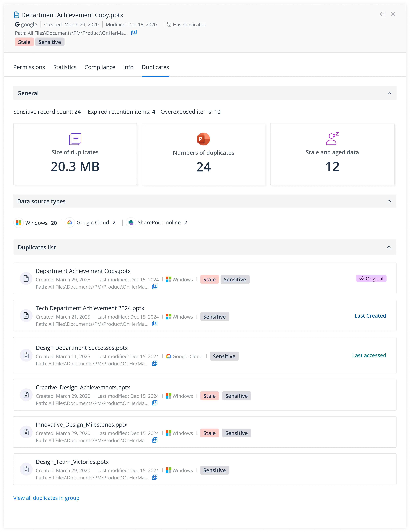Viewport: 410px width, 532px height.
Task: Close the file details panel
Action: (393, 14)
